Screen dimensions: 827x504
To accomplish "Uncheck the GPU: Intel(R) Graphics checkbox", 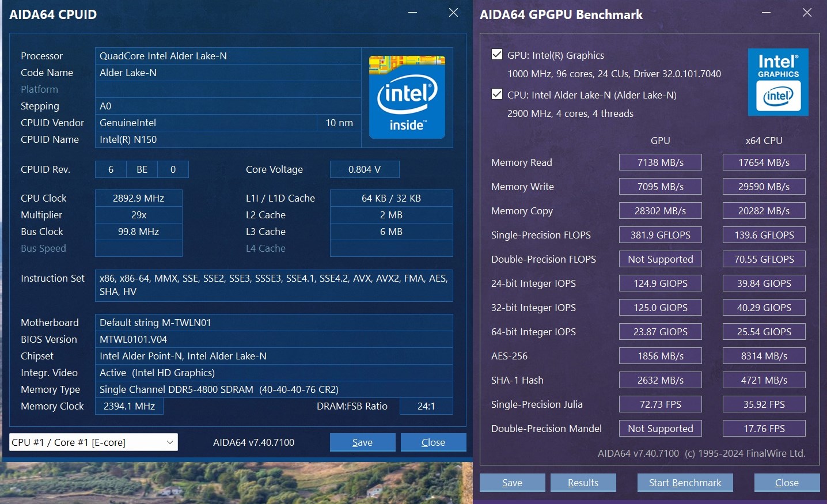I will 497,55.
